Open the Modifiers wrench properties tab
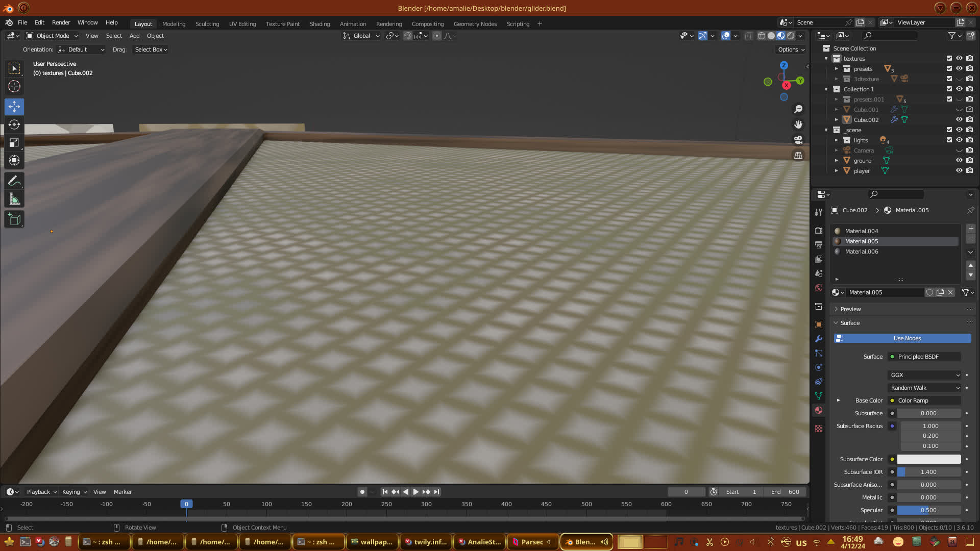Image resolution: width=980 pixels, height=551 pixels. 819,339
